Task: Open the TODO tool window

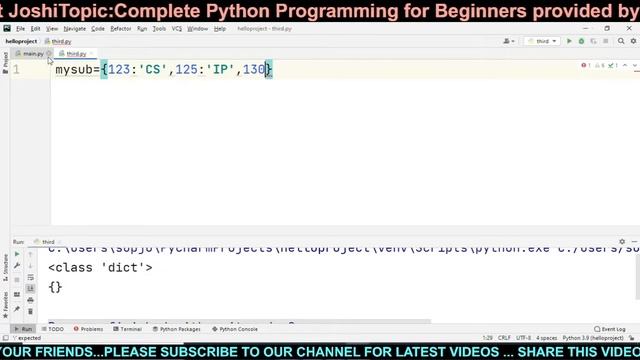Action: click(x=53, y=329)
